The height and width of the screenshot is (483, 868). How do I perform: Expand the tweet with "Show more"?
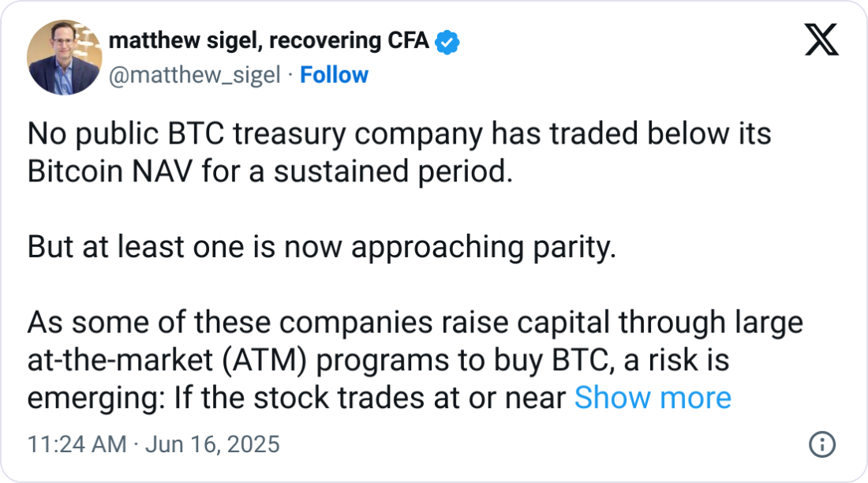point(653,398)
